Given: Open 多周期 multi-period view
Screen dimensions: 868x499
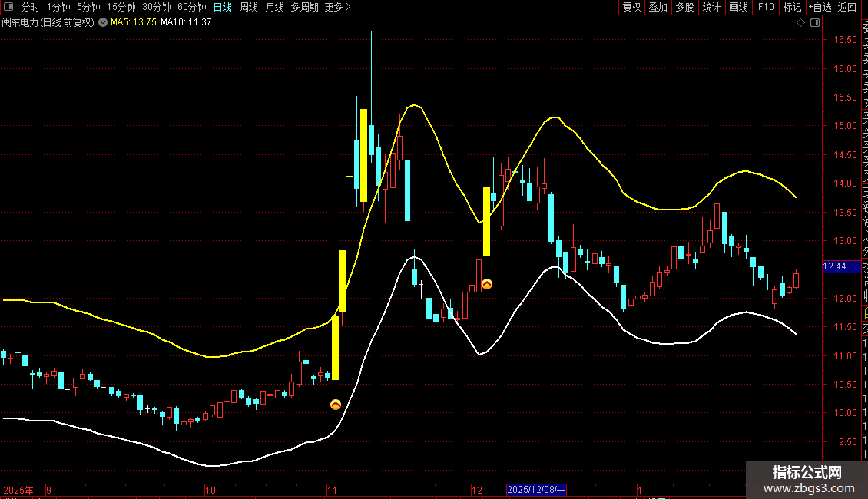Looking at the screenshot, I should click(304, 7).
